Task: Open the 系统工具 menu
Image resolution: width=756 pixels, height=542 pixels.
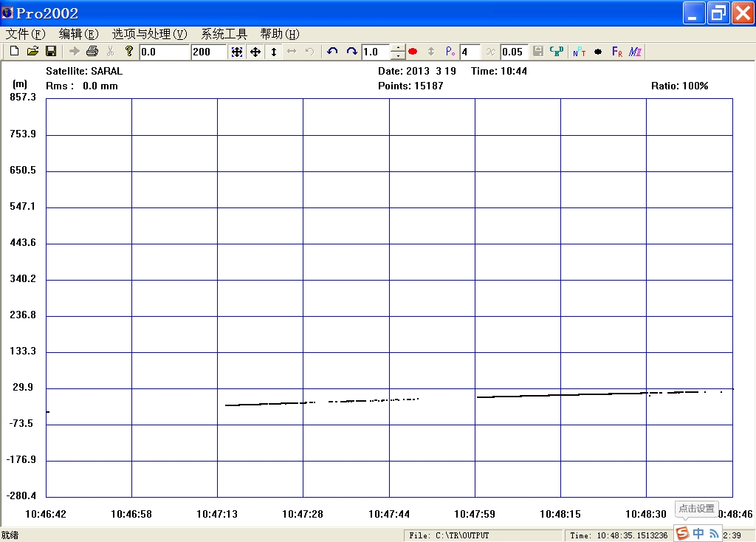Action: coord(224,34)
